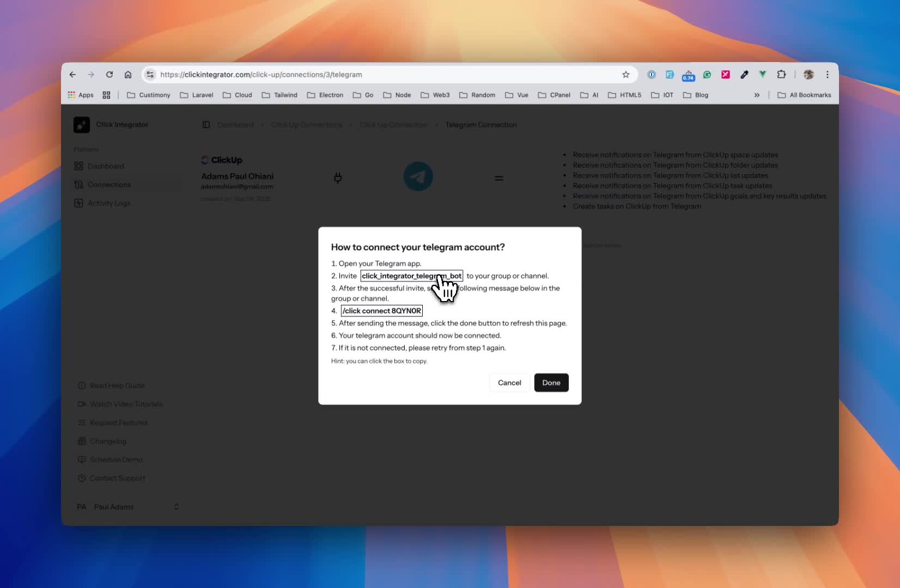
Task: Open the CPanel bookmarks folder
Action: click(x=554, y=95)
